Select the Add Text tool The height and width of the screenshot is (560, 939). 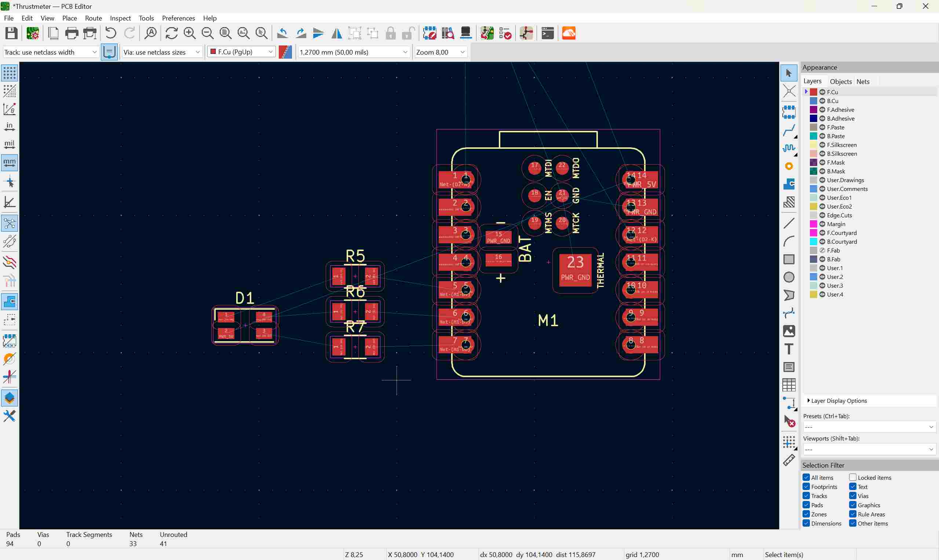point(789,349)
